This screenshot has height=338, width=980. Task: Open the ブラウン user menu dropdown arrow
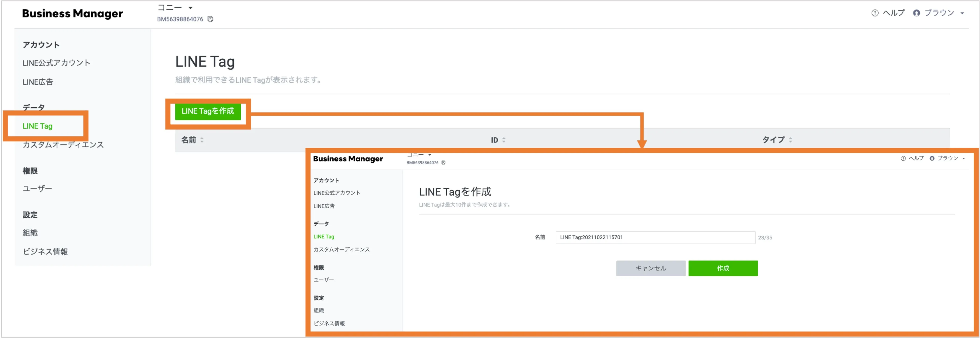point(962,13)
